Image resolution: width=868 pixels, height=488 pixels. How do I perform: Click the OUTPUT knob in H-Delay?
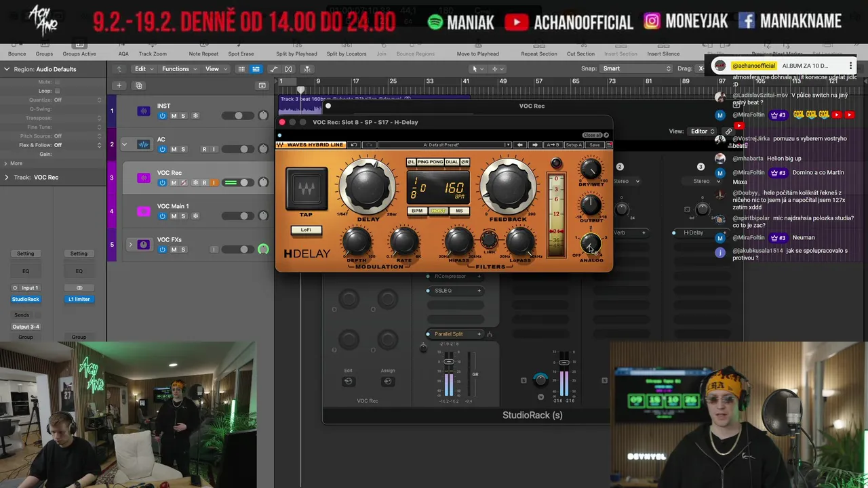591,205
